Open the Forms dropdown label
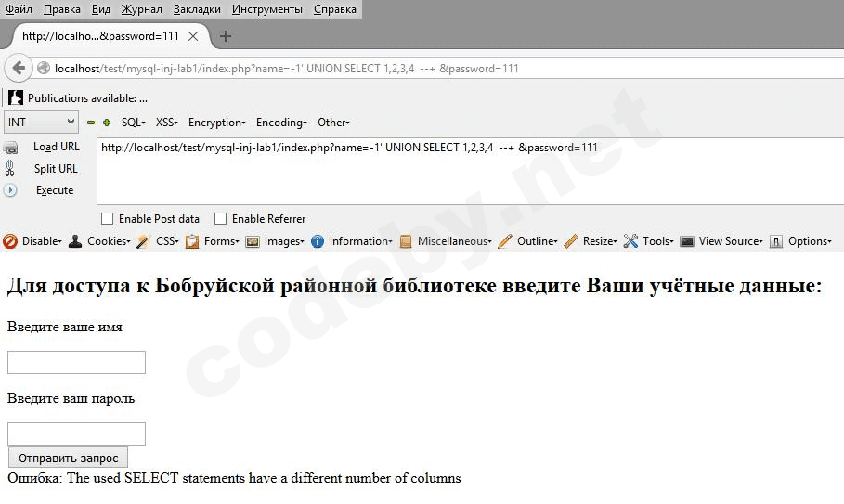Image resolution: width=844 pixels, height=504 pixels. (x=222, y=241)
